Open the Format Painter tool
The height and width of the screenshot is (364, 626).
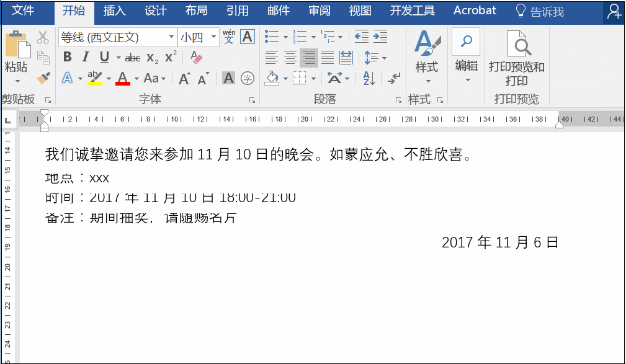pyautogui.click(x=42, y=77)
